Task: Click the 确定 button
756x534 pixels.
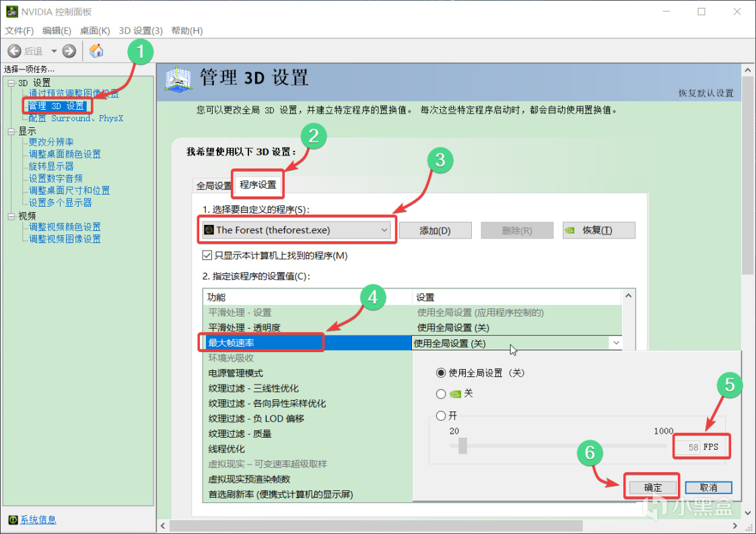Action: click(x=653, y=488)
